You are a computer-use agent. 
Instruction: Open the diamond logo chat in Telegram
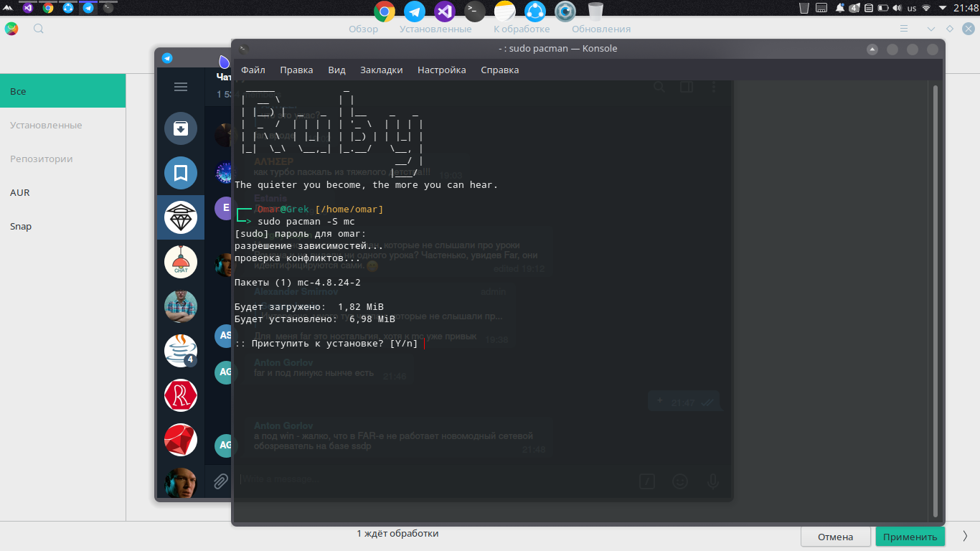pos(181,217)
